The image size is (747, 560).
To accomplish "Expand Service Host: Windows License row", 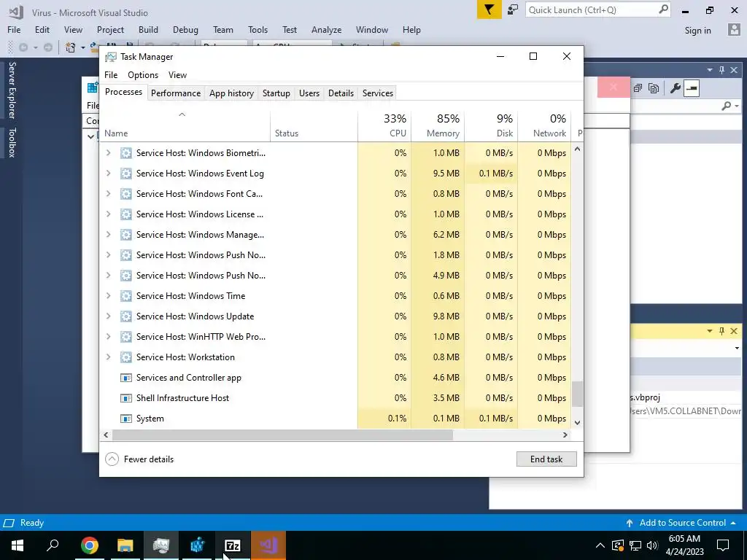I will point(108,214).
